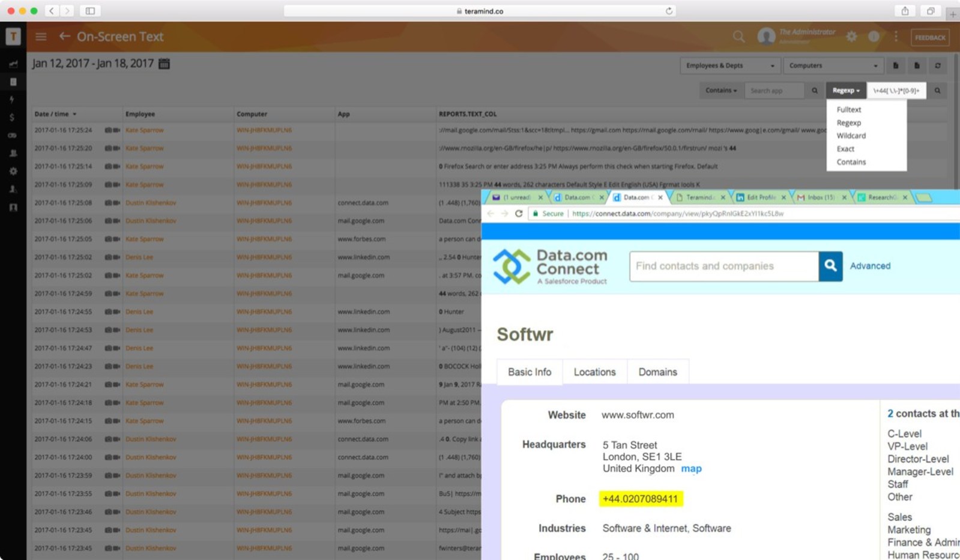Open the headquarters map link
Viewport: 960px width, 560px height.
(691, 469)
